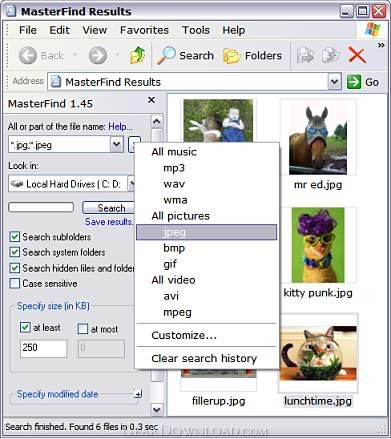Choose All video in the popup
The image size is (391, 439).
(207, 280)
